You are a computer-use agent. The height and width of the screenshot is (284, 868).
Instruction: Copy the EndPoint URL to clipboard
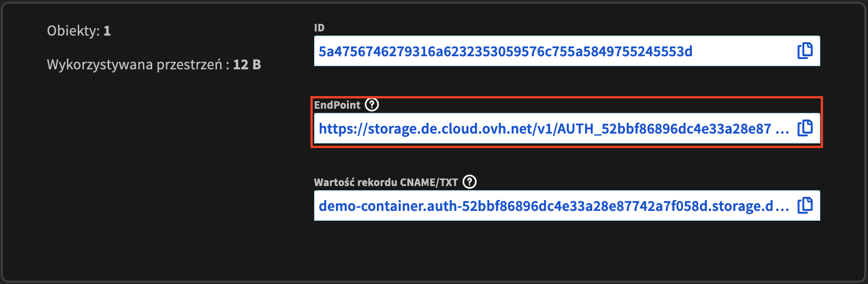coord(805,128)
